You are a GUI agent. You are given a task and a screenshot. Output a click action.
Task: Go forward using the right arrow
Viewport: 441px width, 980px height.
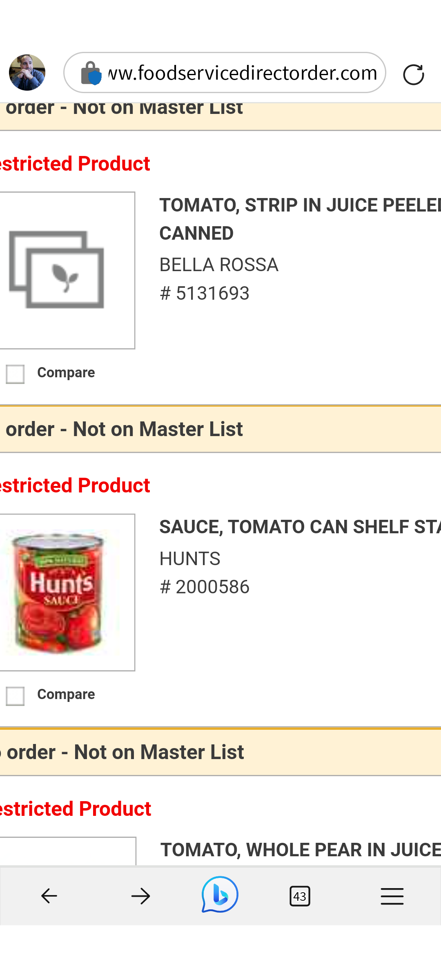coord(140,896)
